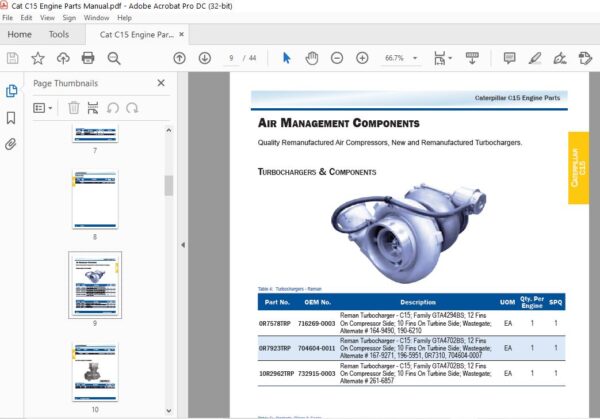This screenshot has height=419, width=600.
Task: Open the Bookmarks pane
Action: (11, 118)
